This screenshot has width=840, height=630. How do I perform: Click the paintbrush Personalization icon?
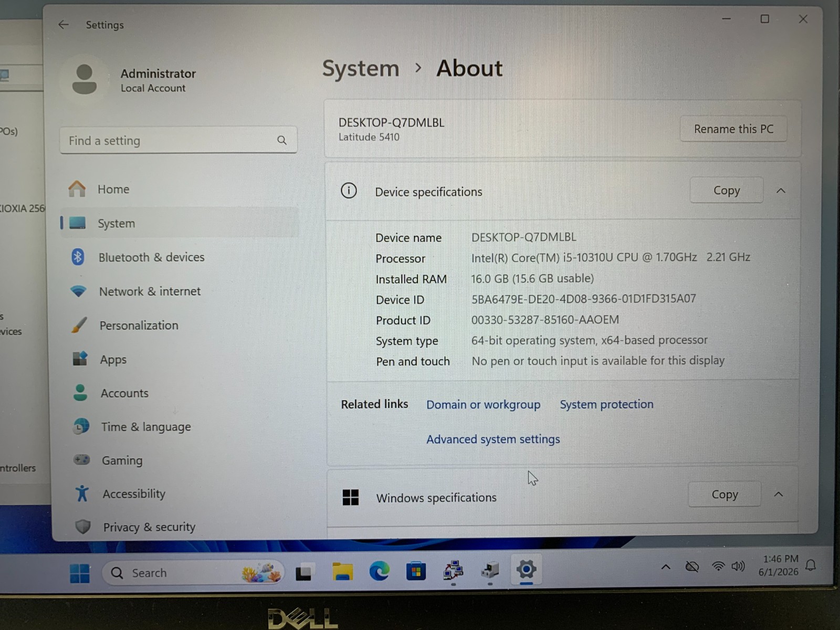[x=79, y=324]
